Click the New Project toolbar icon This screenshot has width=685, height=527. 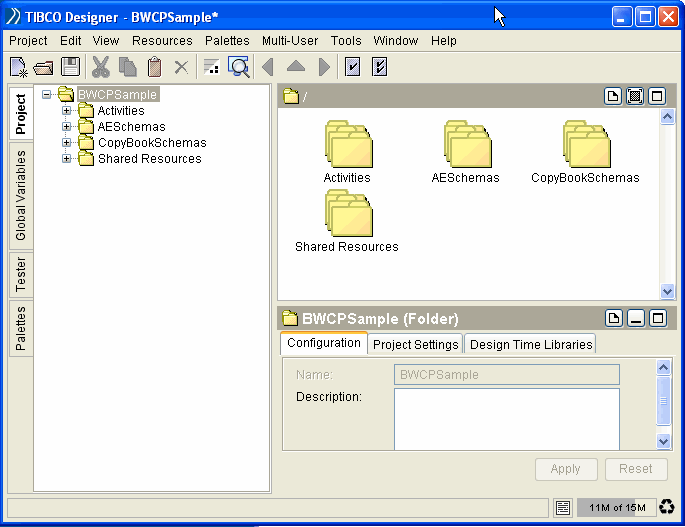coord(19,67)
